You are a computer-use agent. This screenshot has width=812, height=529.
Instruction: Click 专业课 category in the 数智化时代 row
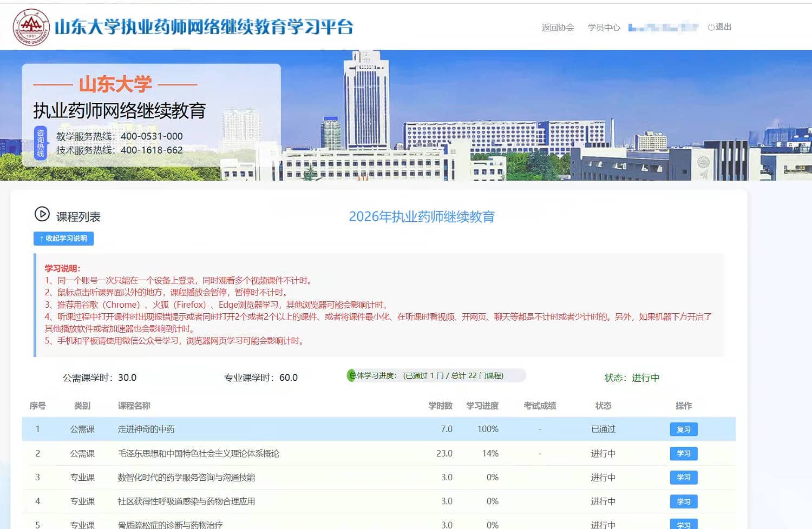click(x=82, y=478)
